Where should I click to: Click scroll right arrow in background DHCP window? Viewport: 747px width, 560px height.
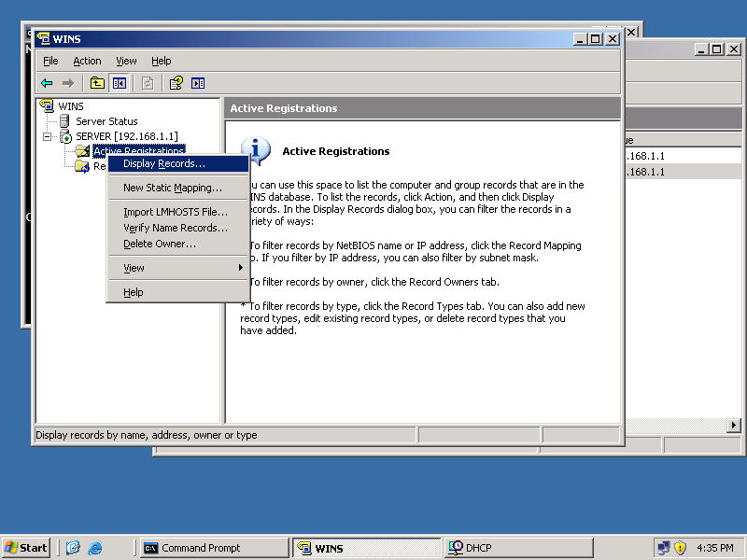(734, 425)
